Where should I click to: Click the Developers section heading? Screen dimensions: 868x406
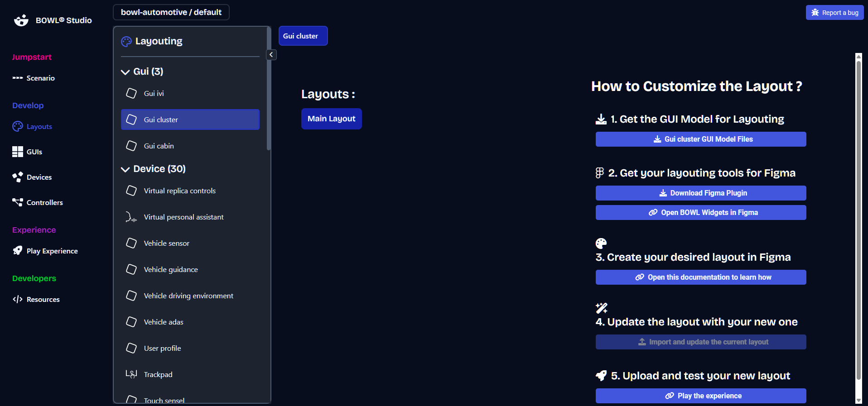[x=34, y=278]
